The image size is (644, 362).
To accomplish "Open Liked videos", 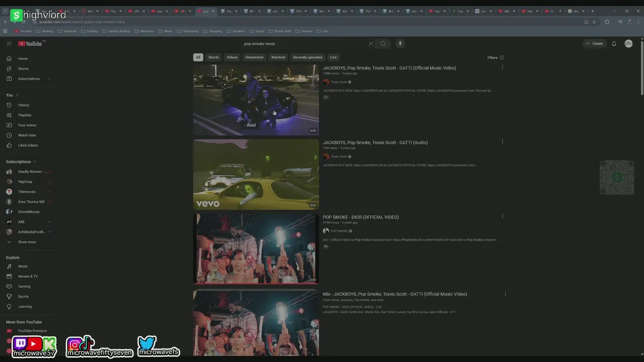I will [29, 145].
